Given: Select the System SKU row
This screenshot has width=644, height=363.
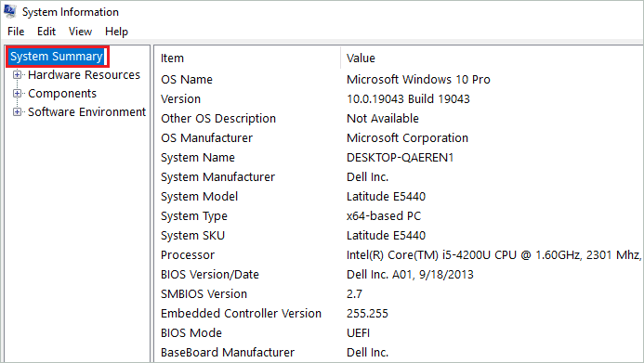Looking at the screenshot, I should [x=193, y=236].
